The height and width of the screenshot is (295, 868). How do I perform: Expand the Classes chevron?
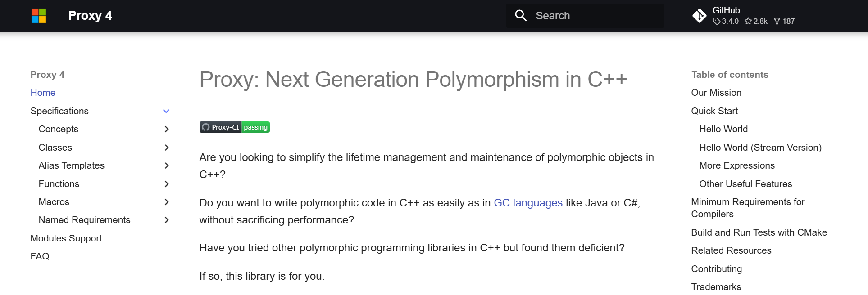[x=166, y=147]
